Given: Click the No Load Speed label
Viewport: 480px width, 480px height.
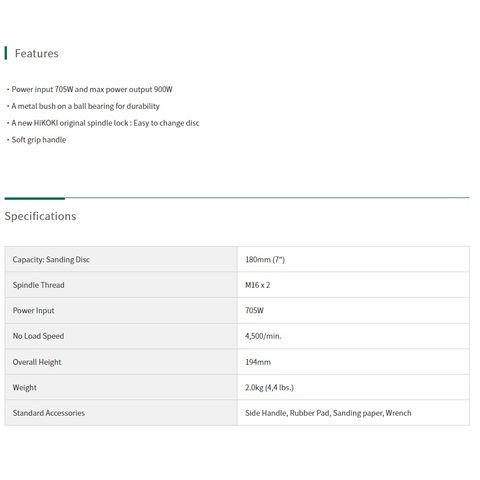Looking at the screenshot, I should pyautogui.click(x=38, y=336).
